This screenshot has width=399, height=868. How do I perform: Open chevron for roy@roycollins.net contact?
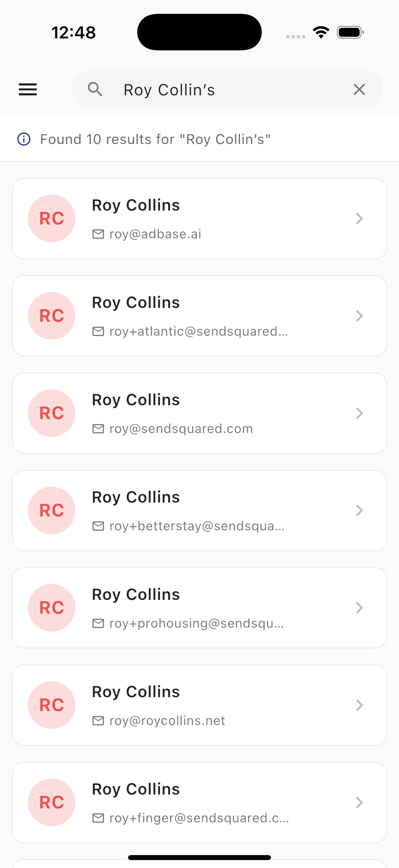point(359,705)
